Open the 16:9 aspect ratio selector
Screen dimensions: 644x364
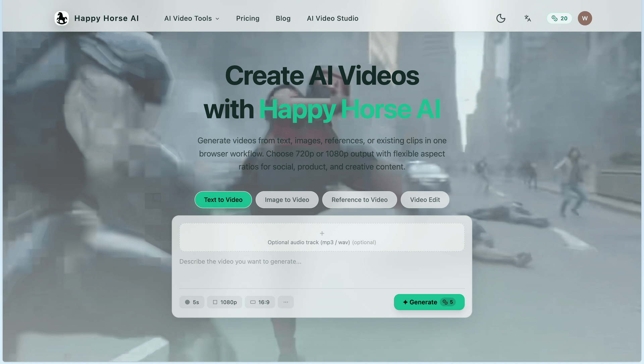[260, 302]
